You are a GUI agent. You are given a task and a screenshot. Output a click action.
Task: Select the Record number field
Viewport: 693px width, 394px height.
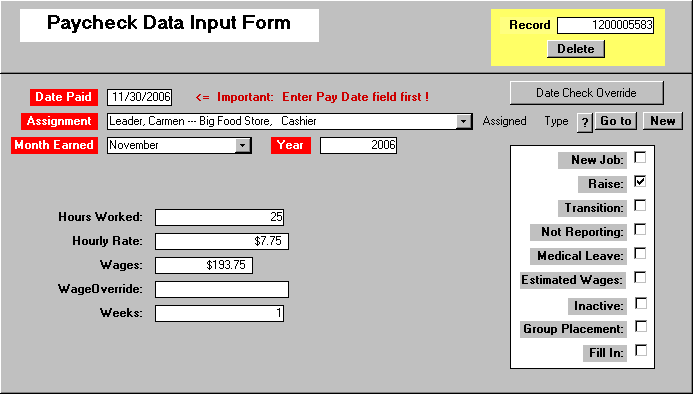(605, 25)
